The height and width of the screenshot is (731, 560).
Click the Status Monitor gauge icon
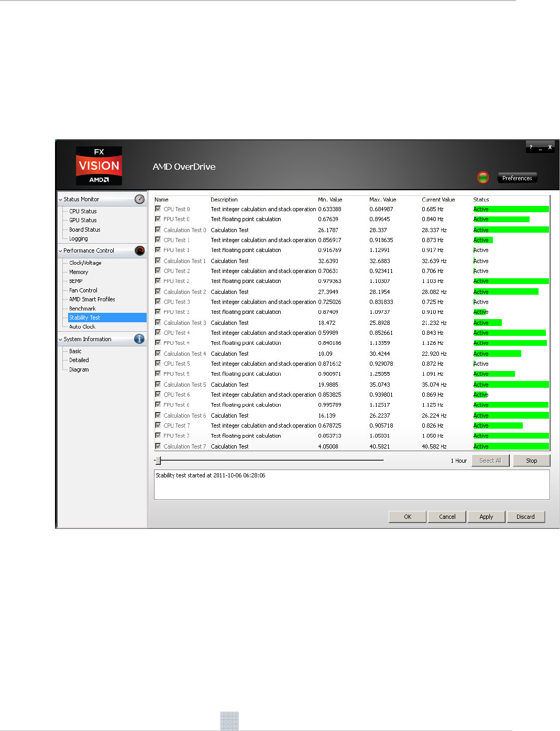click(x=139, y=199)
